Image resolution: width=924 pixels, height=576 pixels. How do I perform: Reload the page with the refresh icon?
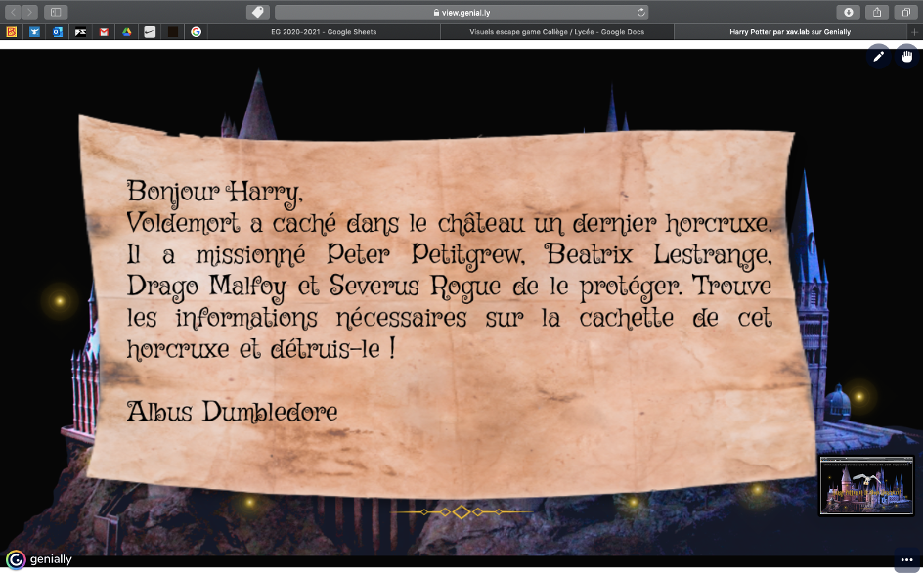point(641,12)
